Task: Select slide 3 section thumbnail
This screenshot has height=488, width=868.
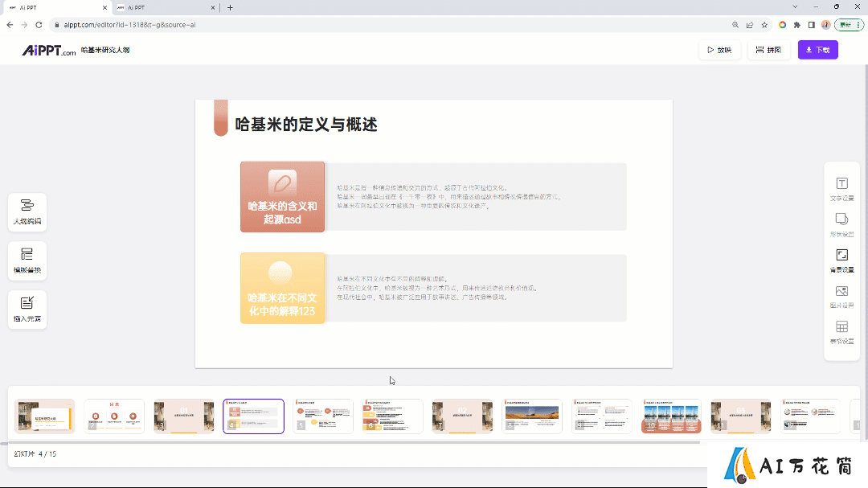Action: (x=184, y=416)
